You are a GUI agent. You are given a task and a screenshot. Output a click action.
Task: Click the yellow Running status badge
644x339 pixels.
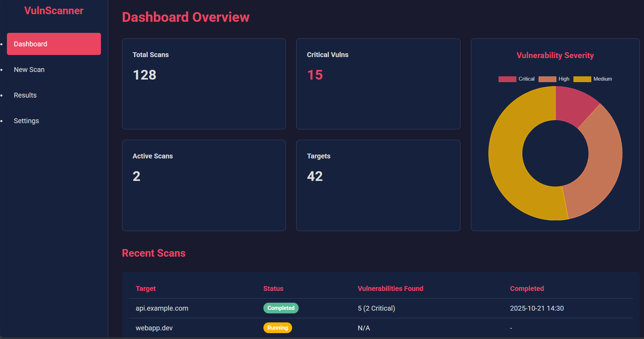click(278, 328)
